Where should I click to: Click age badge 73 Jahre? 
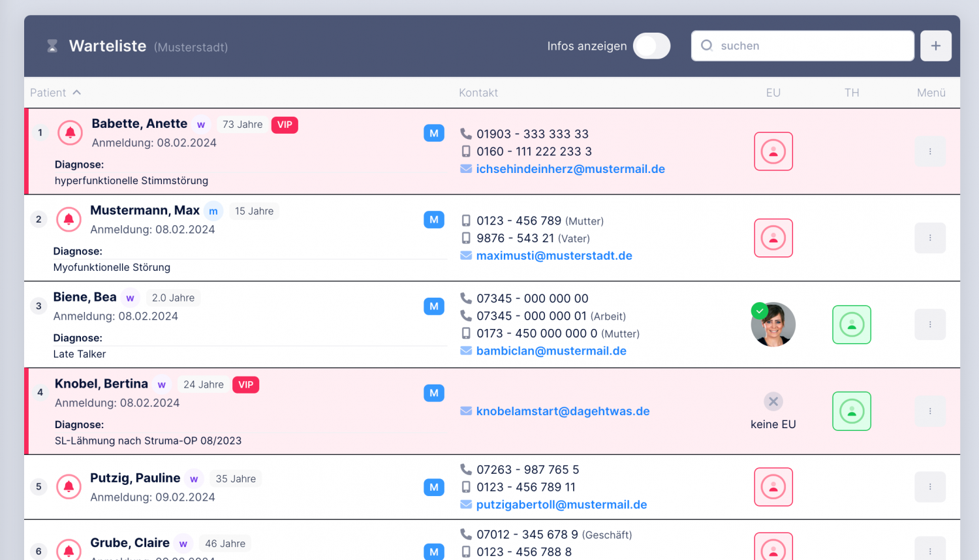[x=243, y=125]
